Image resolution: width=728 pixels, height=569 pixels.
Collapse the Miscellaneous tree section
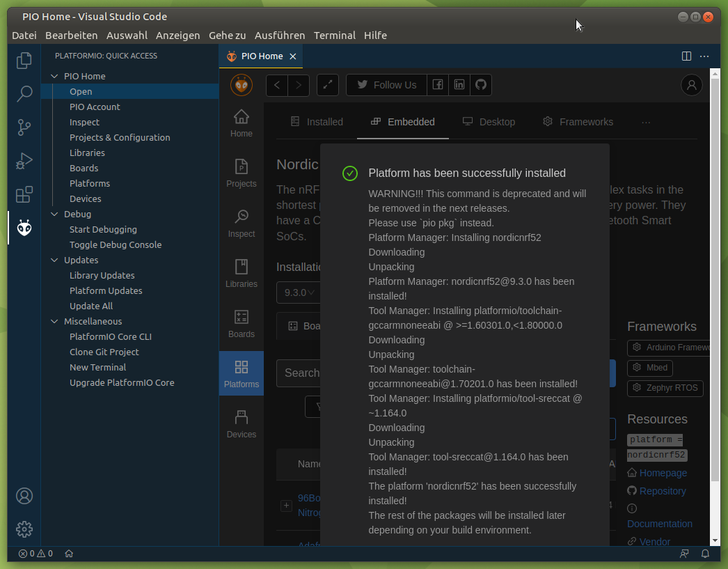[54, 322]
